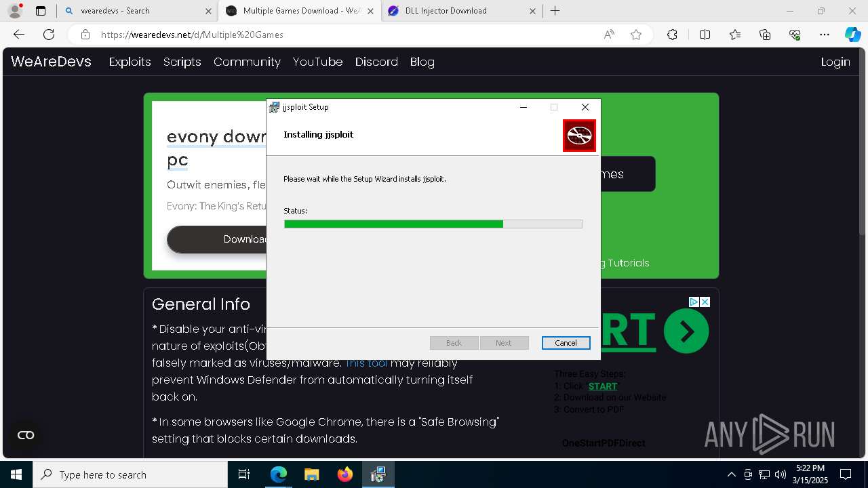Image resolution: width=868 pixels, height=488 pixels.
Task: Launch the Copilot icon in Edge toolbar
Action: click(852, 35)
